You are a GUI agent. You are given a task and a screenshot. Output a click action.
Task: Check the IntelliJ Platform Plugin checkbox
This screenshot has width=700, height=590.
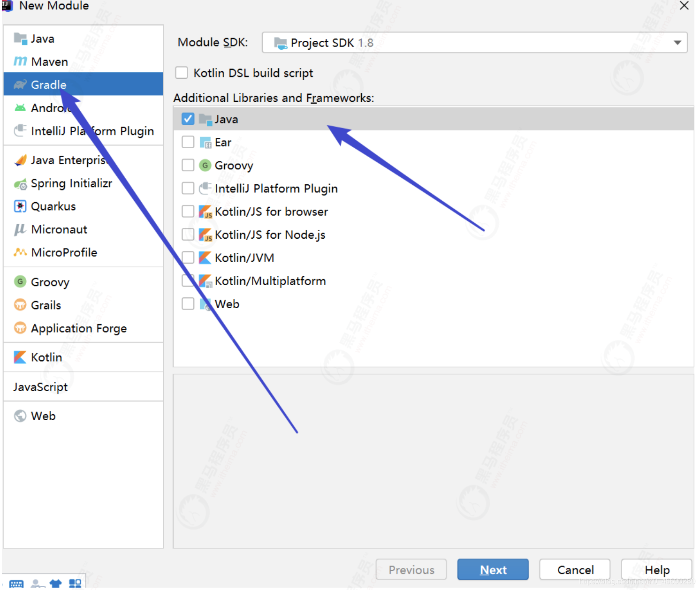[x=188, y=188]
